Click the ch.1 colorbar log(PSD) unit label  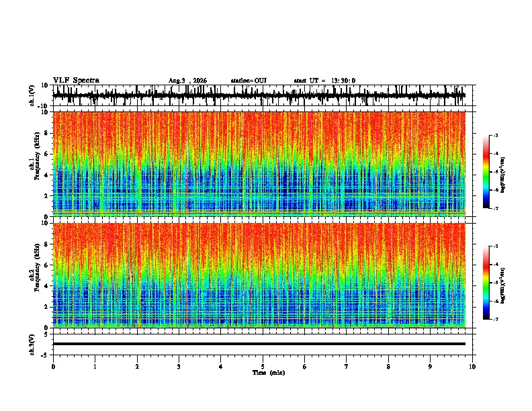[x=503, y=175]
